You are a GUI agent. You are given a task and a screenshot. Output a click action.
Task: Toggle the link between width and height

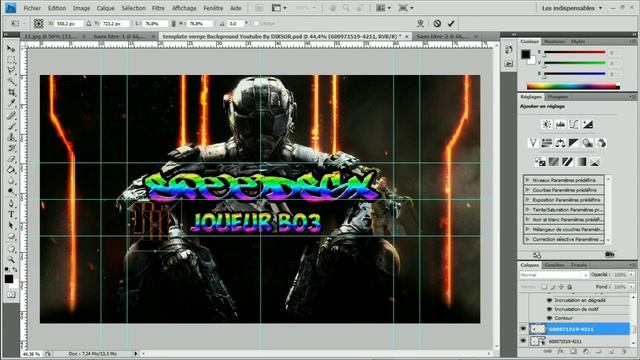tap(173, 24)
